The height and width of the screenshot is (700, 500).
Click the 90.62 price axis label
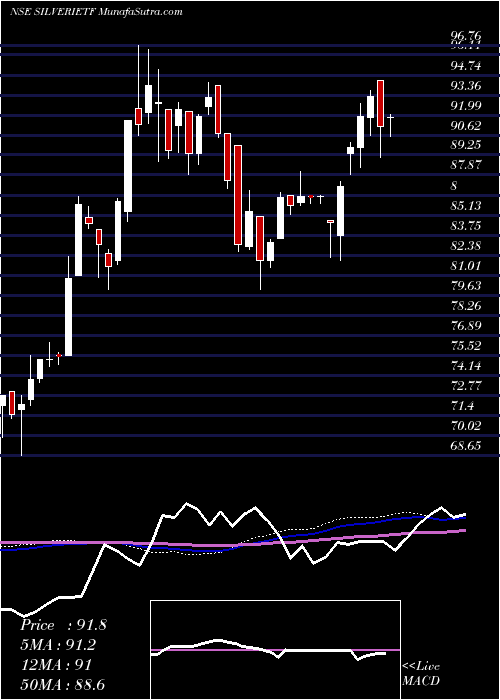[x=466, y=126]
